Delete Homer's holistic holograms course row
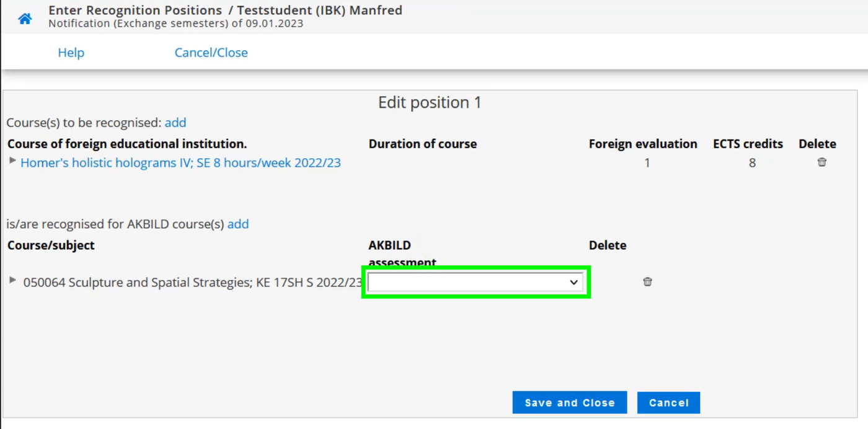Screen dimensions: 868x429 click(x=821, y=162)
